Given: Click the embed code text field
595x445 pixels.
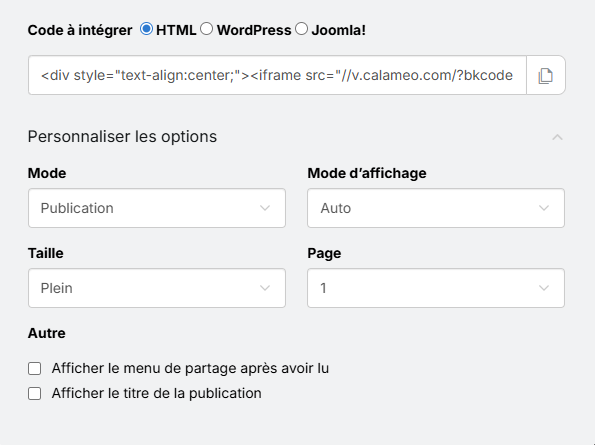Looking at the screenshot, I should pos(277,75).
